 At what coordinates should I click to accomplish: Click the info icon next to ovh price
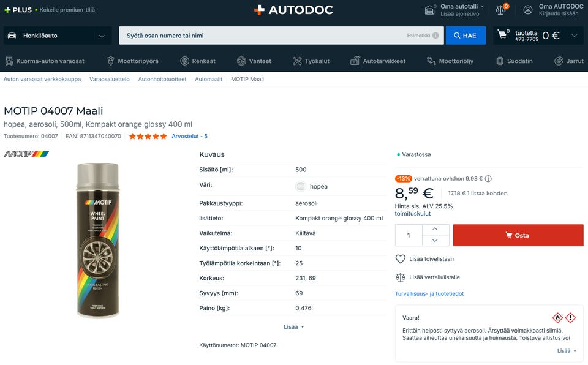(x=488, y=179)
